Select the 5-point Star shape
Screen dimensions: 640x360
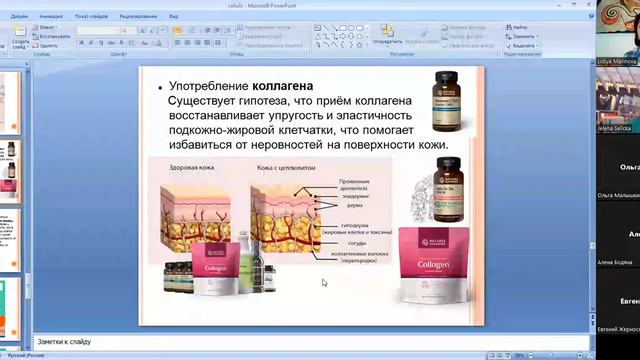click(x=360, y=45)
